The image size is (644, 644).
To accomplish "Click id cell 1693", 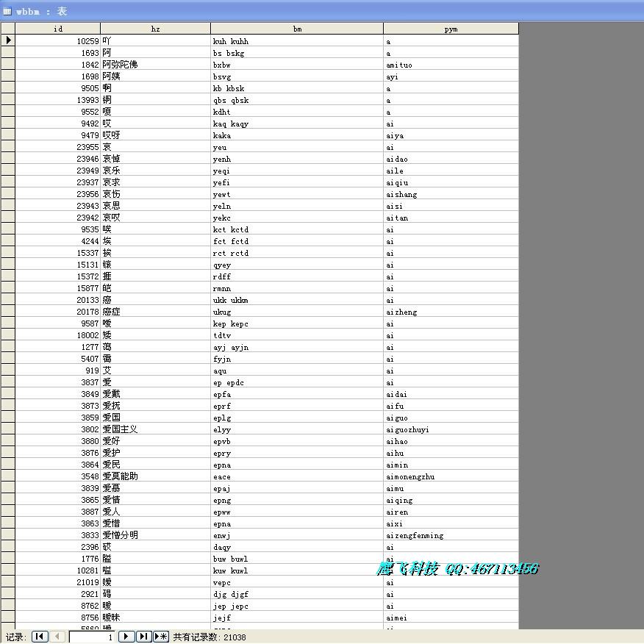I will 58,53.
